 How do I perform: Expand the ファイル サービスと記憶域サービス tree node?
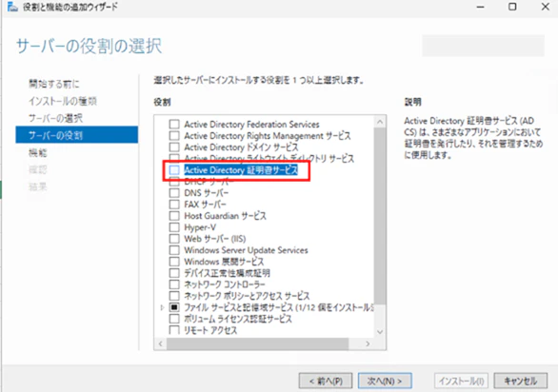click(x=162, y=307)
